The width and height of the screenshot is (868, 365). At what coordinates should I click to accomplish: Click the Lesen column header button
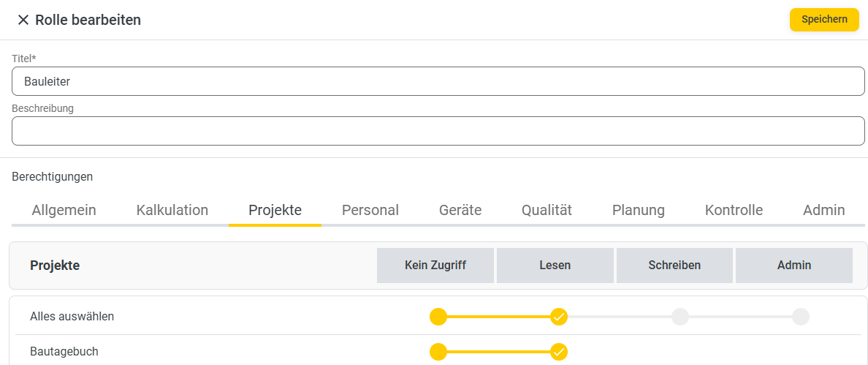point(555,266)
